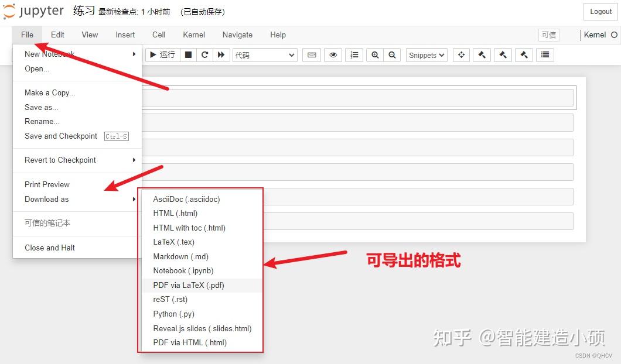Rename notebook by clicking 练习 title
This screenshot has height=364, width=621.
click(x=83, y=10)
